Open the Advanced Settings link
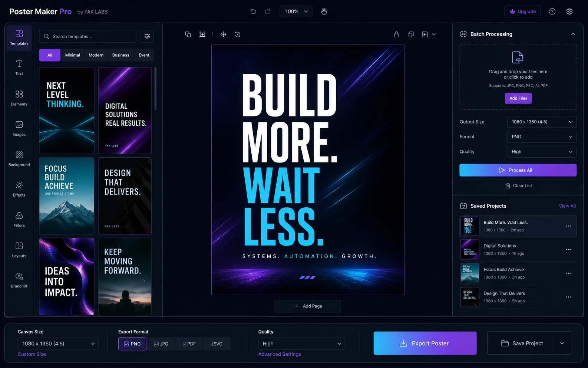Viewport: 588px width, 368px height. pos(280,354)
